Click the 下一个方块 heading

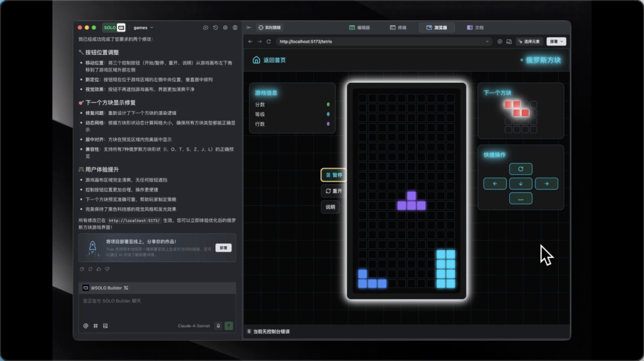[x=497, y=93]
